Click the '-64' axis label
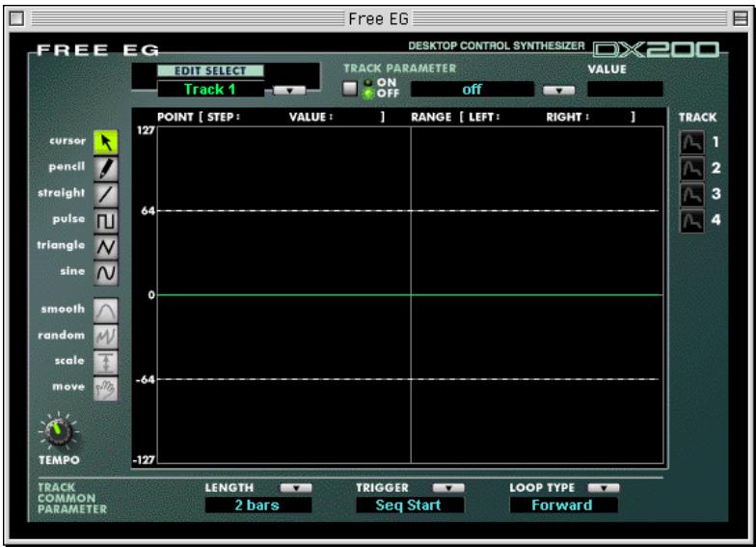The image size is (756, 547). [145, 380]
